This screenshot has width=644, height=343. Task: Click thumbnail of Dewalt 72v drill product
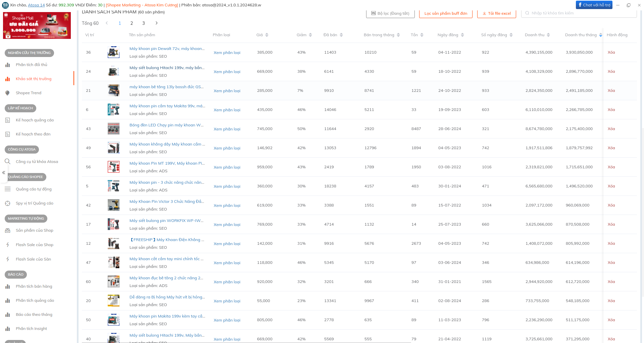pyautogui.click(x=113, y=52)
